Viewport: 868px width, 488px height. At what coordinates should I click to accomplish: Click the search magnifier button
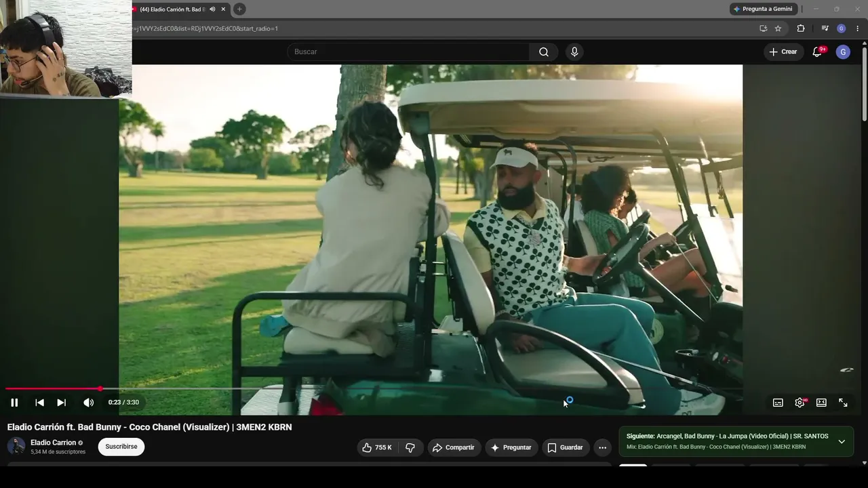click(x=544, y=52)
